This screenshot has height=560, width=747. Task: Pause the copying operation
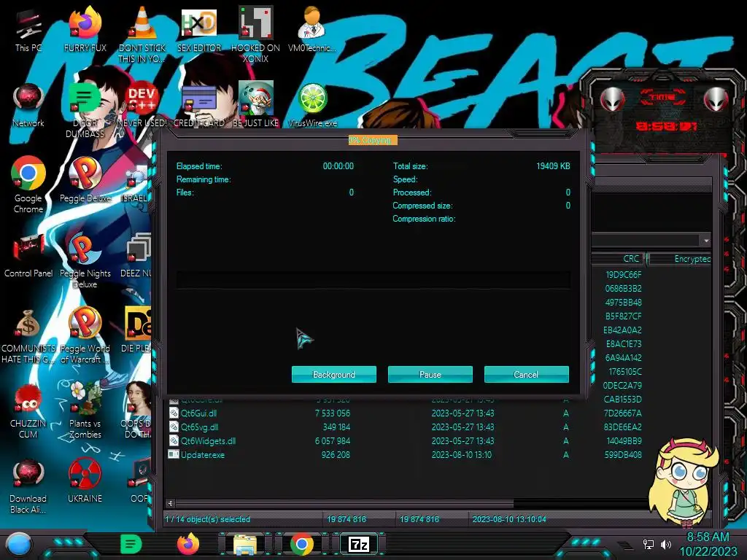click(430, 374)
